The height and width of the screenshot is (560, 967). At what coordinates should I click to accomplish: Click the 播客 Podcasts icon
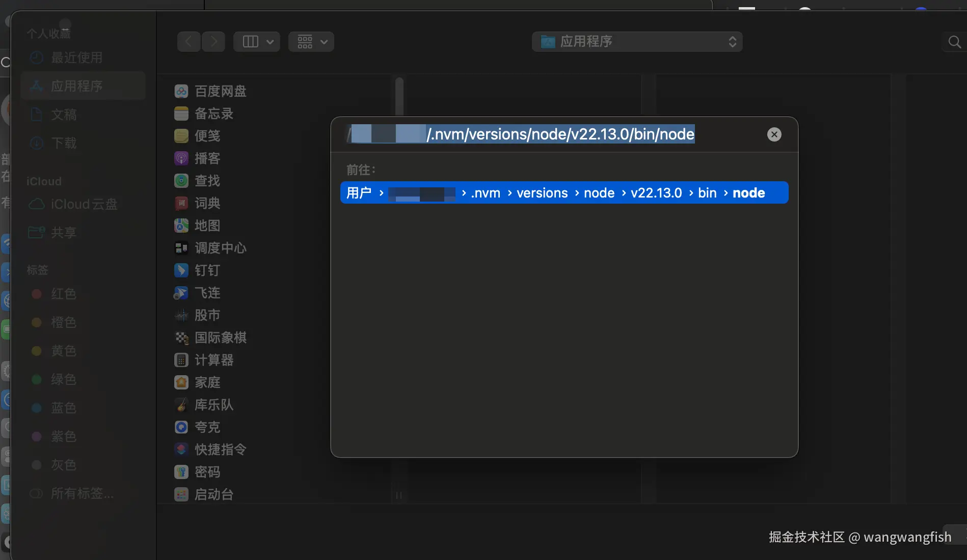click(181, 158)
